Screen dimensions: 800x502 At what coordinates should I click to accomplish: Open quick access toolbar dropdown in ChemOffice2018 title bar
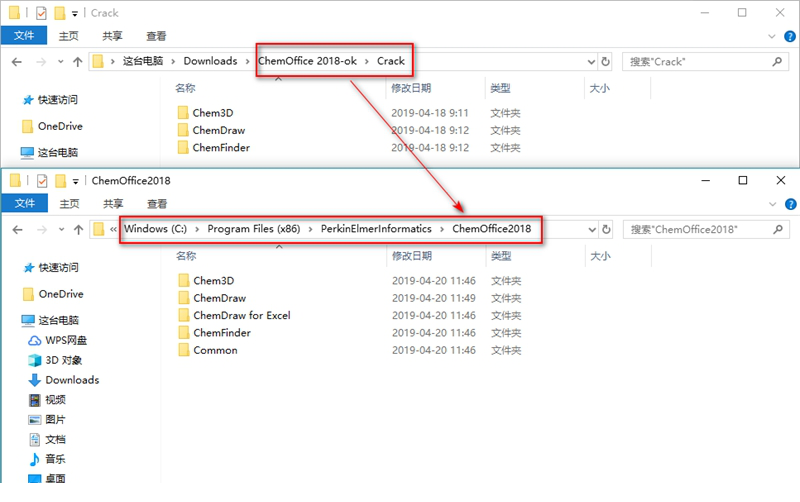click(x=76, y=181)
